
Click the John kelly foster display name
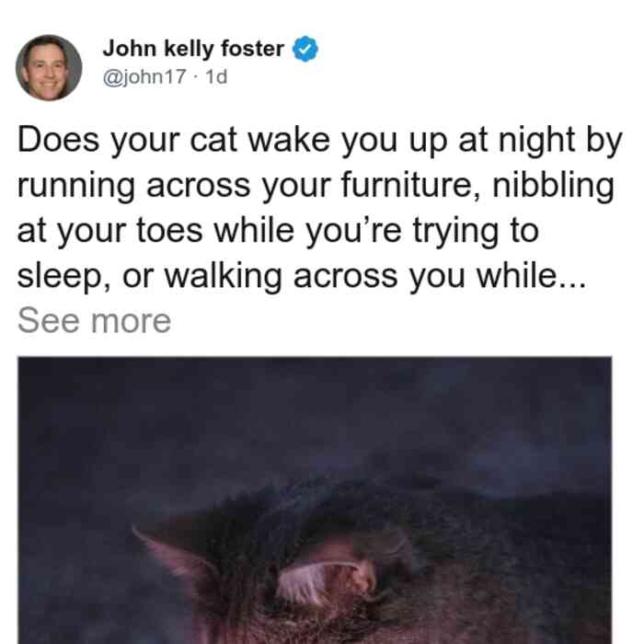193,49
